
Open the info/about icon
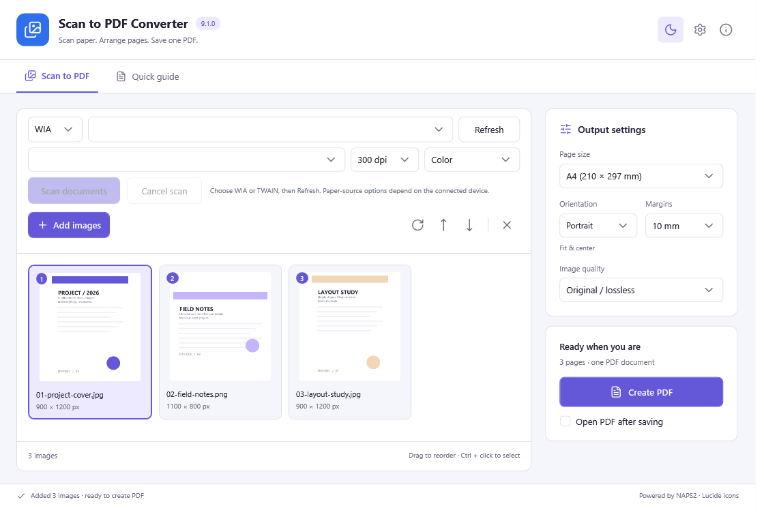(726, 30)
